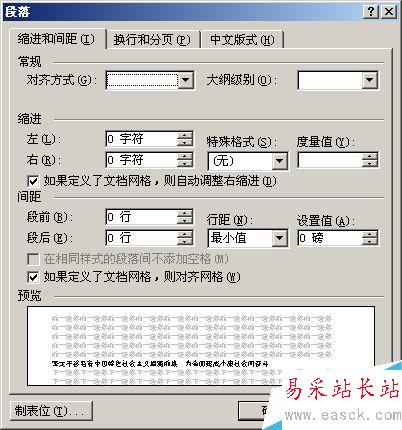Open the 大纲级别 dropdown arrow
The height and width of the screenshot is (430, 402).
(x=369, y=80)
